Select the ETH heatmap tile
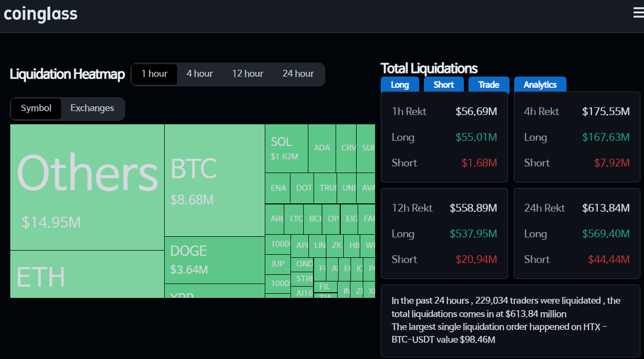This screenshot has width=644, height=359. tap(87, 274)
